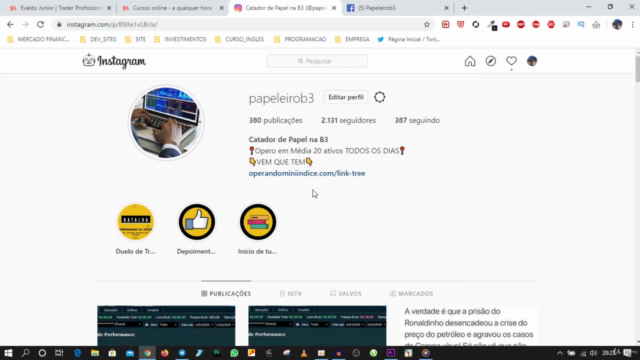
Task: Open Premiere Pro from taskbar
Action: (391, 353)
